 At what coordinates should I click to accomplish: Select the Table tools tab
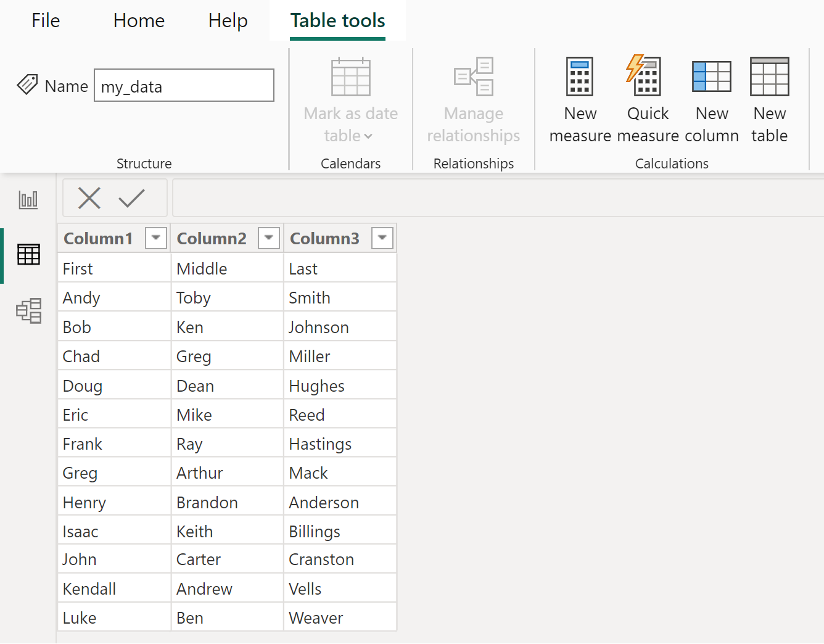point(337,20)
